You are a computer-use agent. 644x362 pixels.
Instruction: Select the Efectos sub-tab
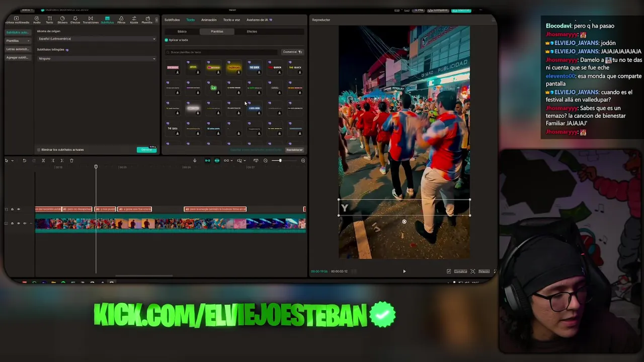click(252, 31)
